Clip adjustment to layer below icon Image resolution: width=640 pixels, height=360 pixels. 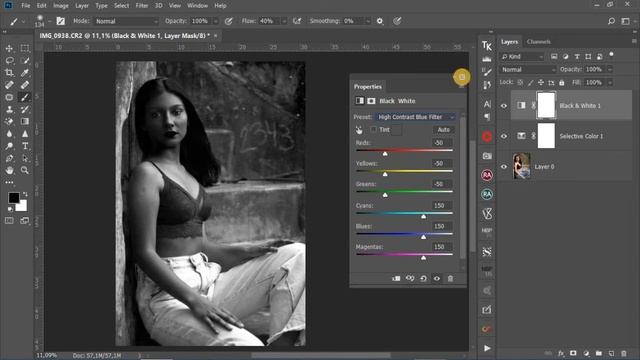pyautogui.click(x=396, y=278)
